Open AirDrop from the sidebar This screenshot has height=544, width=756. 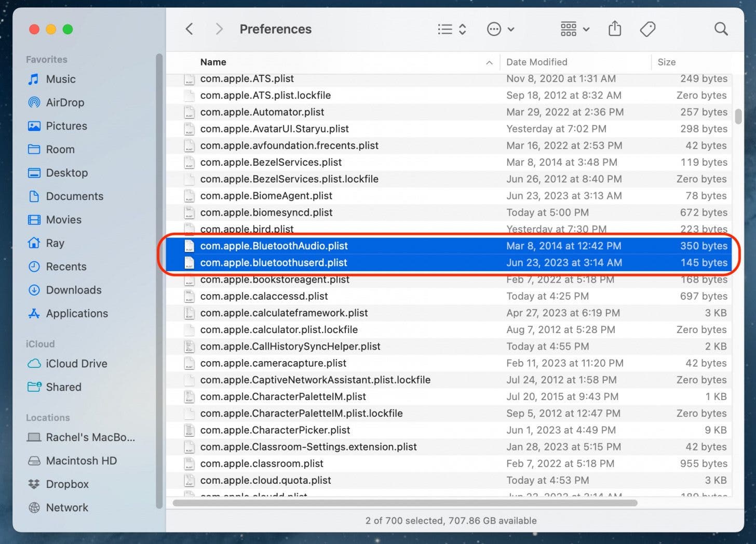pyautogui.click(x=65, y=102)
